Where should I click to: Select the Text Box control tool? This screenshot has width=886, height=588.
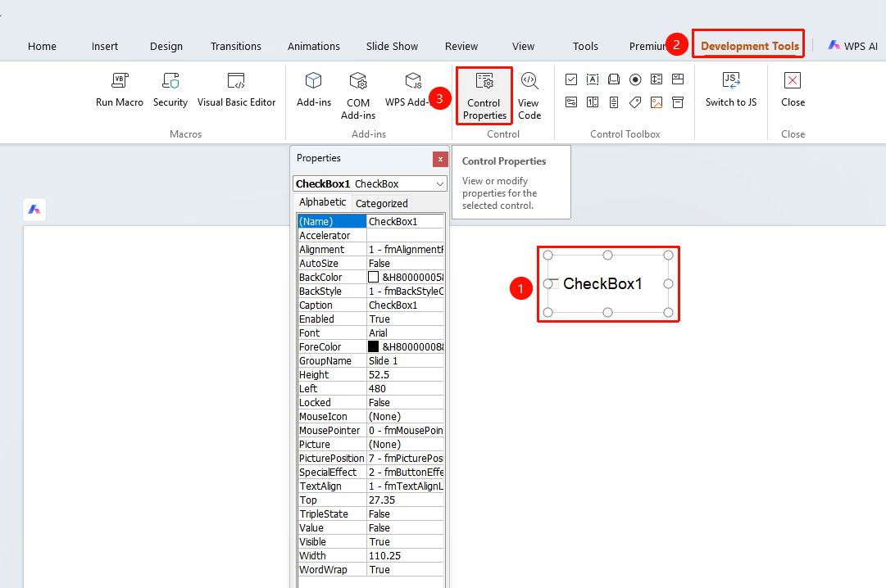(593, 79)
